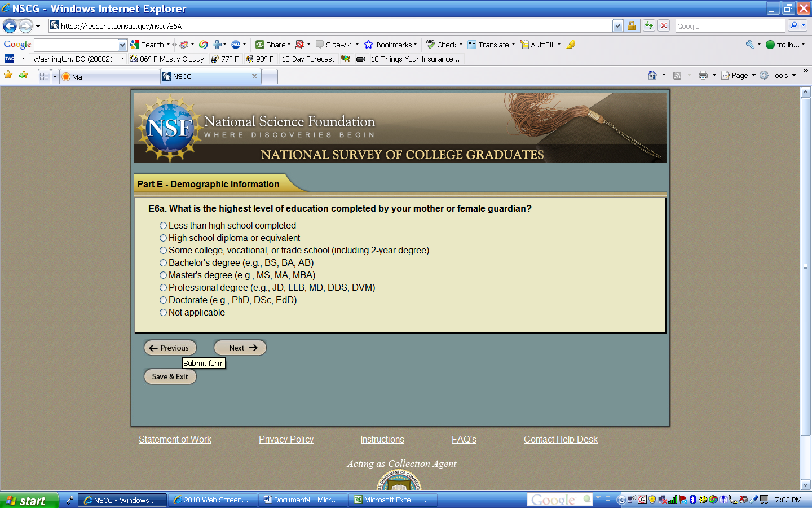Click the Google toolbar search input field
This screenshot has width=812, height=508.
(76, 45)
